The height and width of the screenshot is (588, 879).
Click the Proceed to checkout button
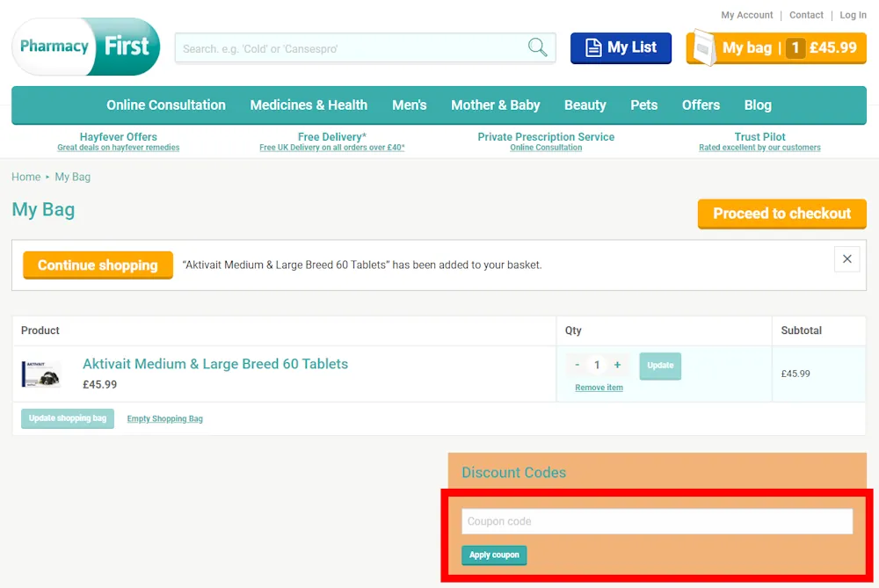(781, 214)
